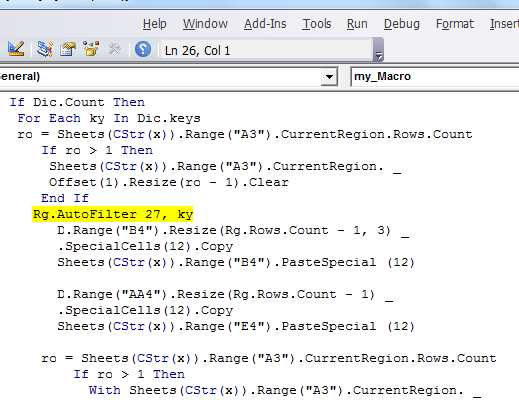
Task: Open the Window menu
Action: tap(205, 24)
